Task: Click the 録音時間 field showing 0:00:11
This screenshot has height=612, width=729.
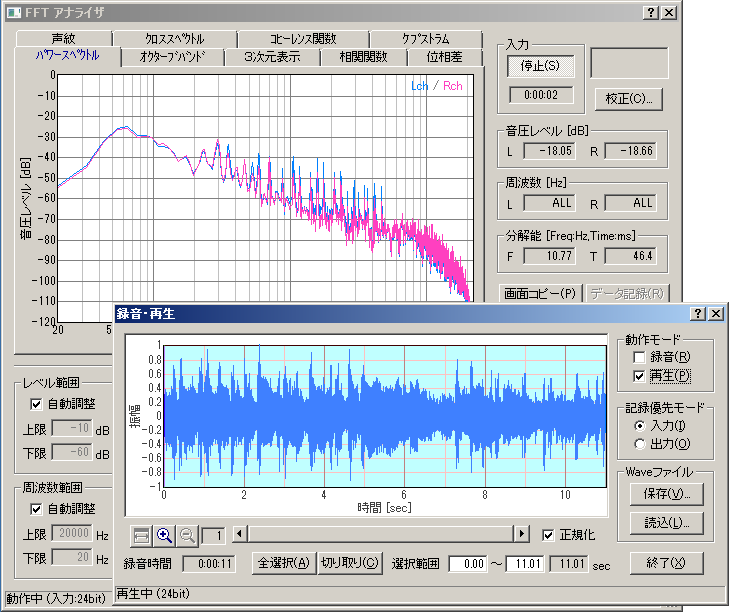Action: (209, 564)
